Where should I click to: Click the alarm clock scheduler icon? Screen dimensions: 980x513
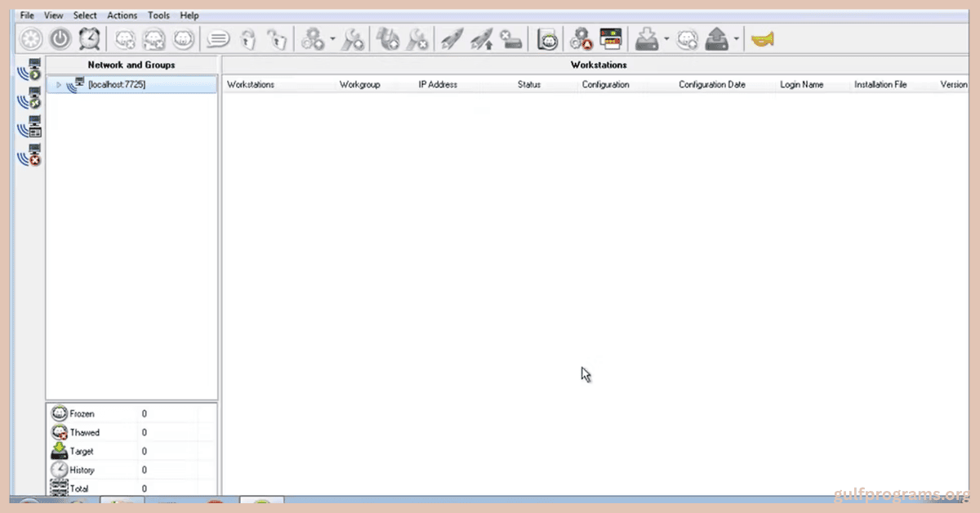click(89, 39)
